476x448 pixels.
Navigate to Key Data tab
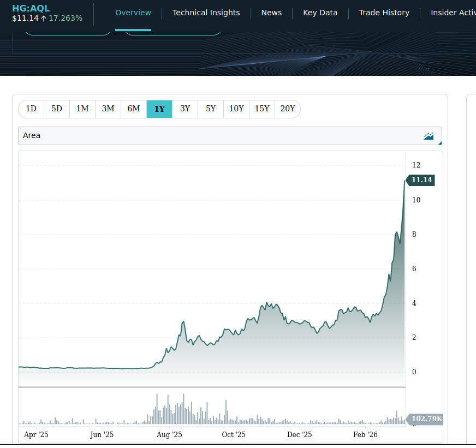[320, 13]
